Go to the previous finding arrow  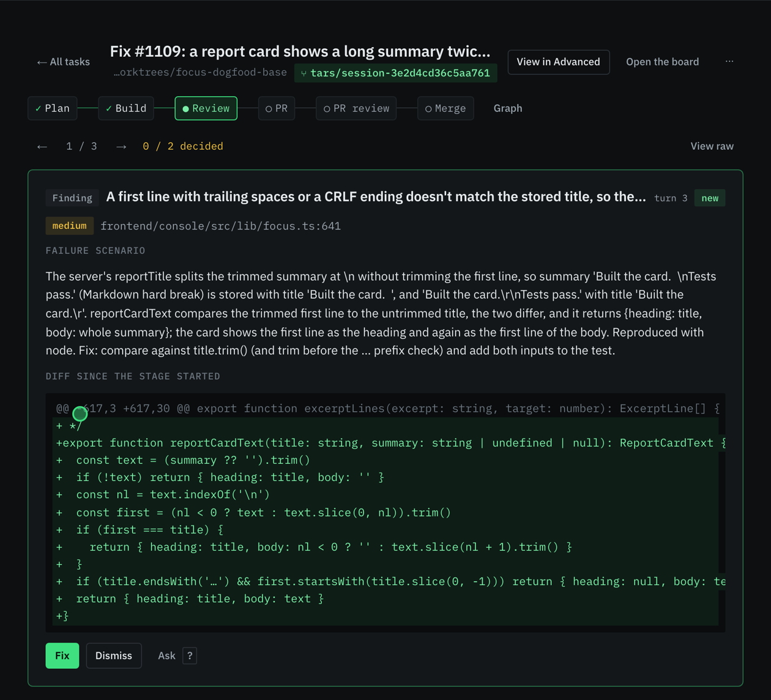42,146
